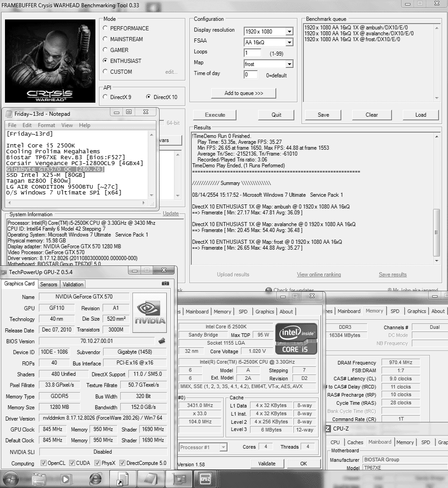Click into Time of day field
Image resolution: width=448 pixels, height=488 pixels.
[x=251, y=74]
